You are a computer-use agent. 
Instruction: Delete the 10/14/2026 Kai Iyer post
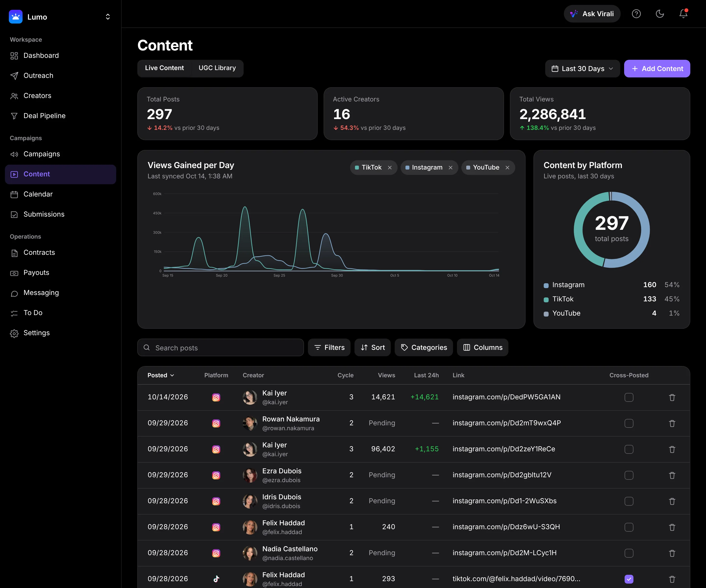coord(672,397)
